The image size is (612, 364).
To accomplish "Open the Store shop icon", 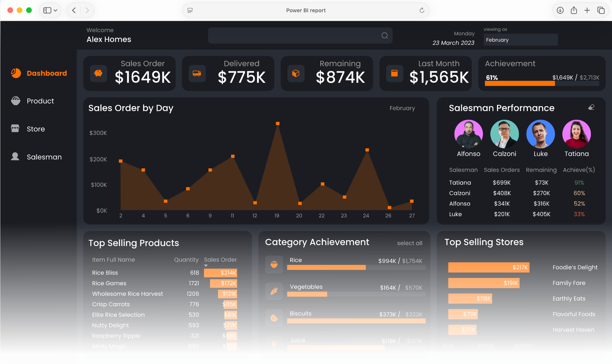I will (15, 128).
